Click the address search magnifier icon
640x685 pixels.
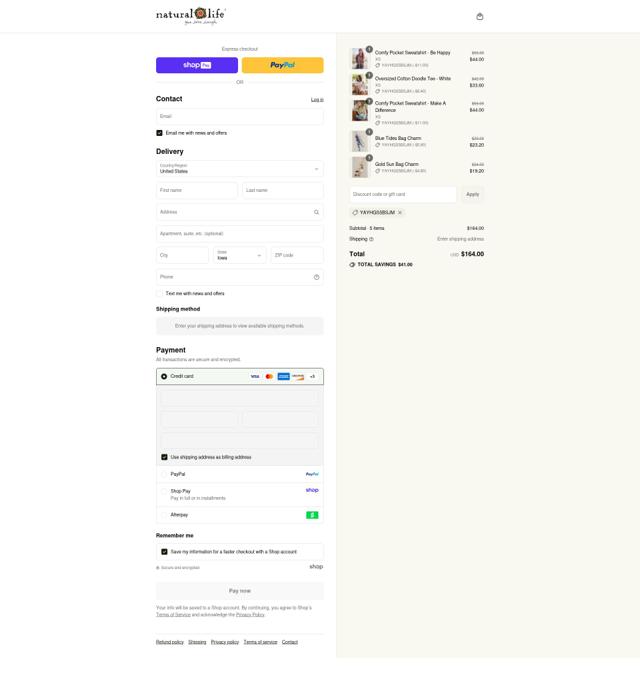[x=316, y=212]
